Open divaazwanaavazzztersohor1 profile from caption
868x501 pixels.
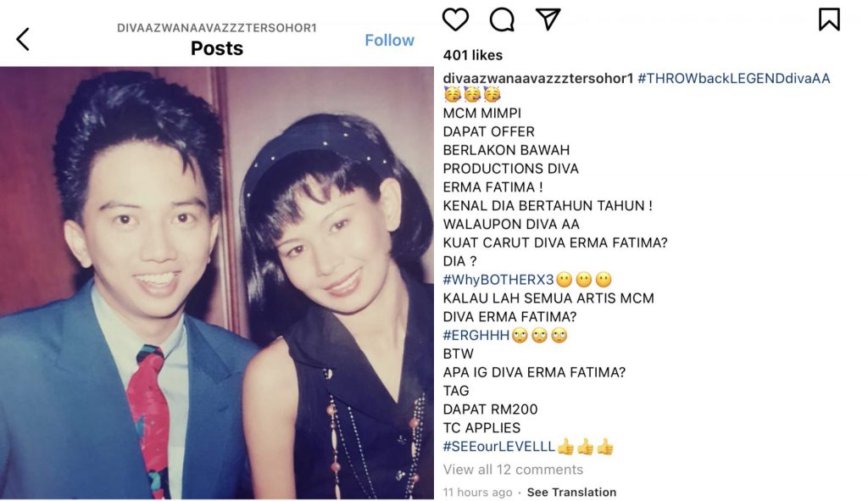point(538,78)
